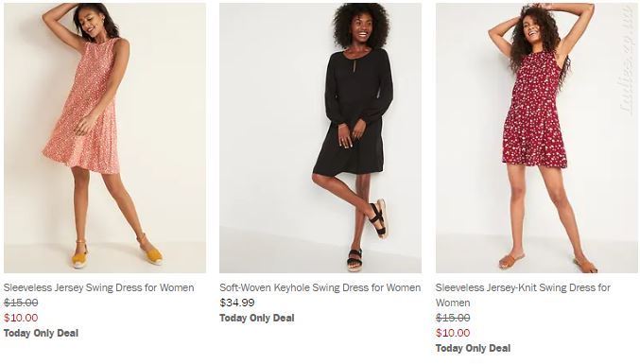Image resolution: width=640 pixels, height=364 pixels.
Task: Click Today Only Deal label under black dress
Action: pyautogui.click(x=257, y=319)
